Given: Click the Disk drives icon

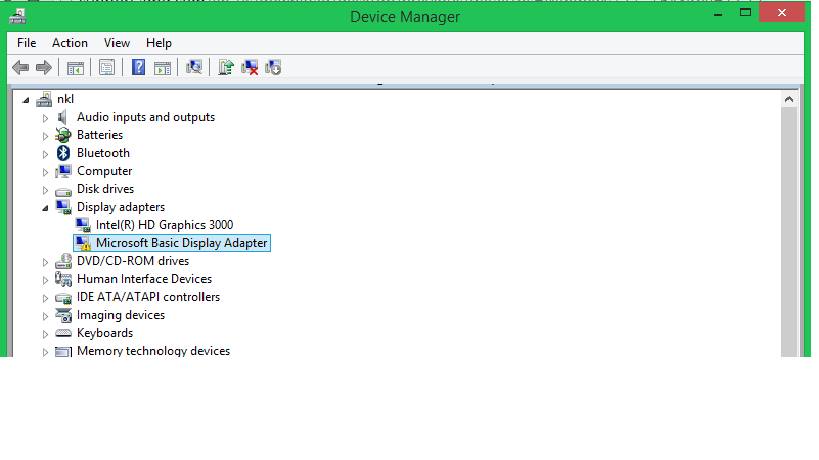Looking at the screenshot, I should pos(63,191).
